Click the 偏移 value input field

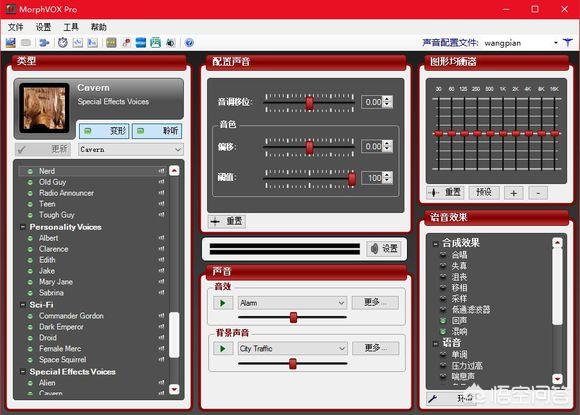[373, 146]
